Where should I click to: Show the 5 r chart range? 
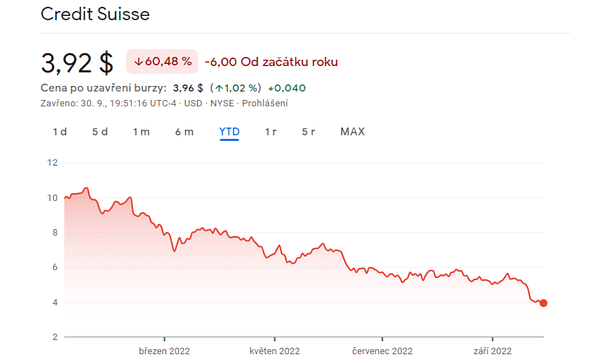[308, 132]
